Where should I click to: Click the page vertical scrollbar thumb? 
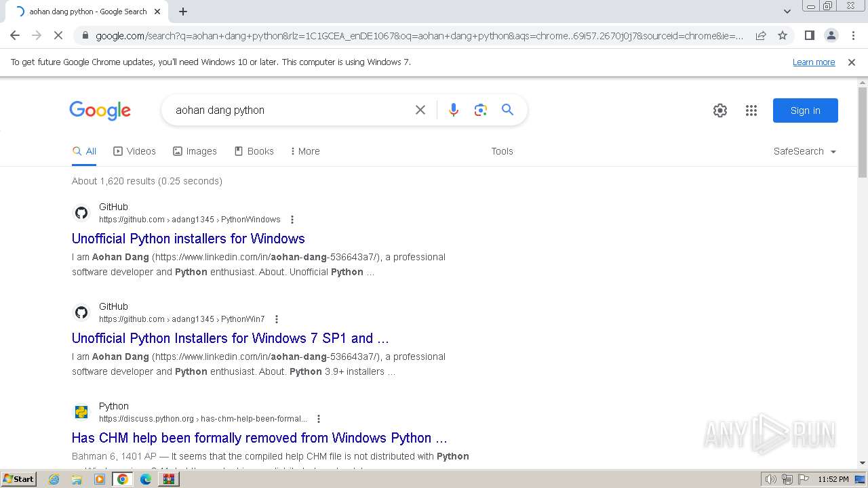(x=863, y=132)
